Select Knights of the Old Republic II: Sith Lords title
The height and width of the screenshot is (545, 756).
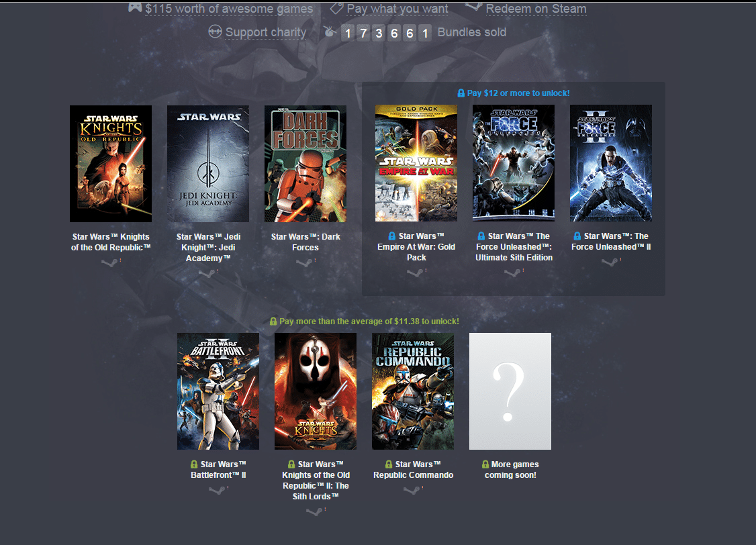click(316, 481)
